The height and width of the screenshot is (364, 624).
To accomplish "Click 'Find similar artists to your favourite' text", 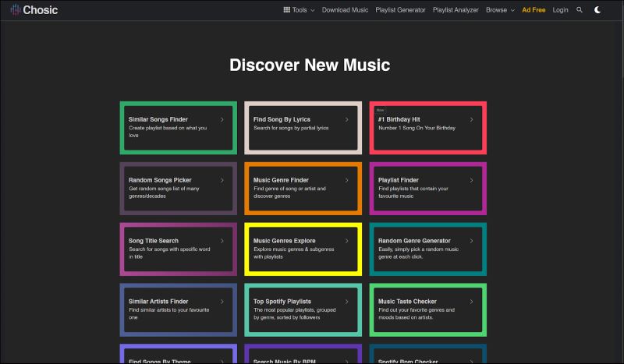I will [x=168, y=314].
